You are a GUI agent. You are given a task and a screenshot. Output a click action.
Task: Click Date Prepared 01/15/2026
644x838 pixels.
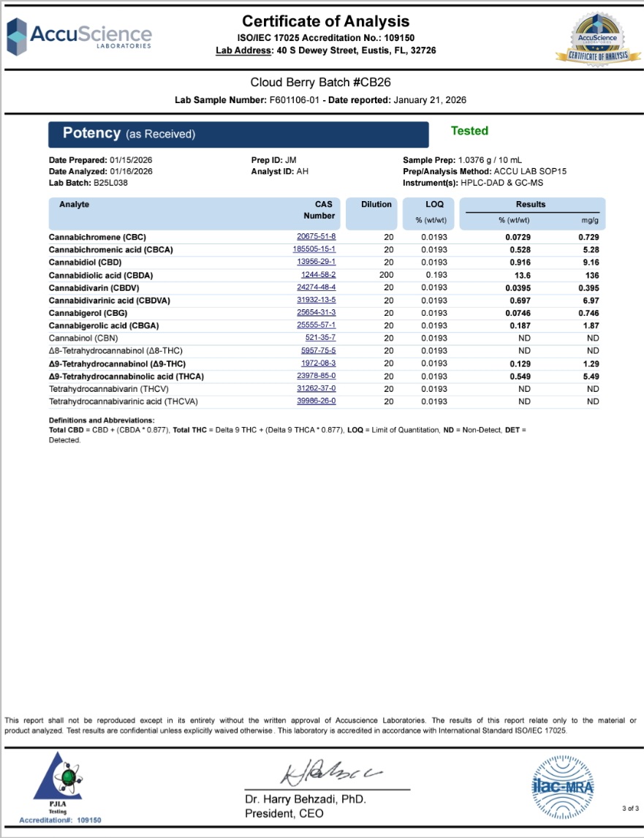click(x=100, y=160)
